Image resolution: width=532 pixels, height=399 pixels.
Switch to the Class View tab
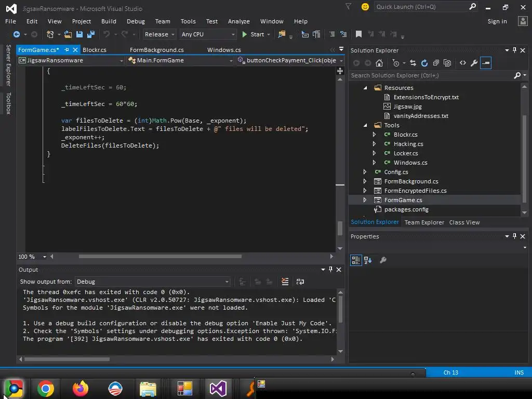point(464,222)
